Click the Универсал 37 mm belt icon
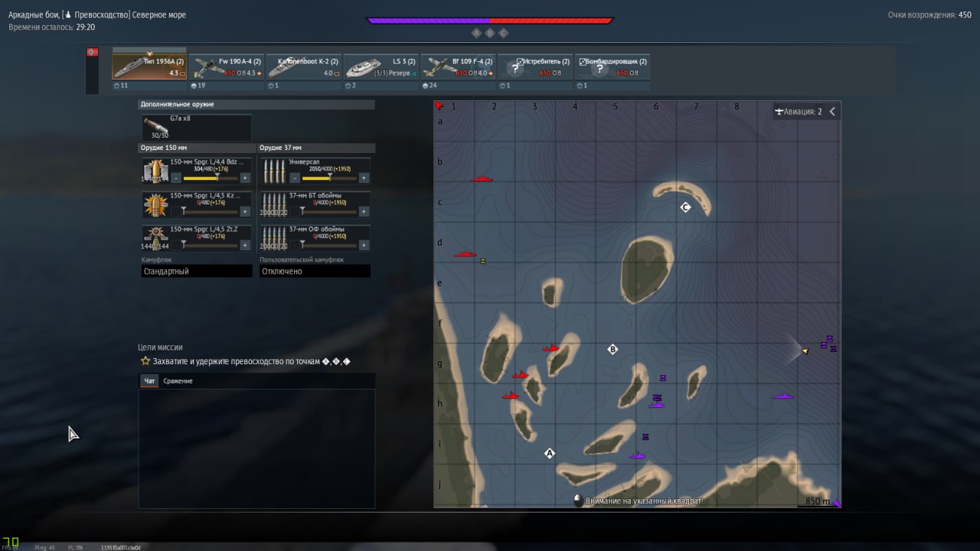The height and width of the screenshot is (551, 980). click(x=274, y=171)
